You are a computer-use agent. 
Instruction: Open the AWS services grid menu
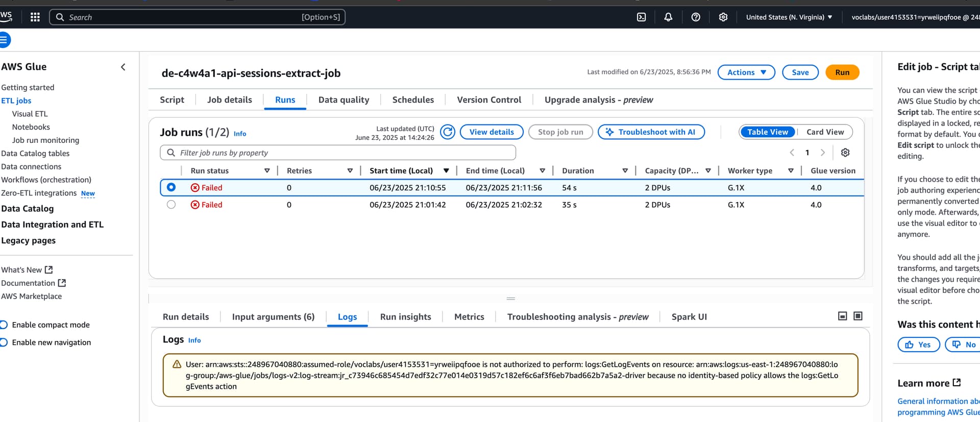tap(35, 17)
